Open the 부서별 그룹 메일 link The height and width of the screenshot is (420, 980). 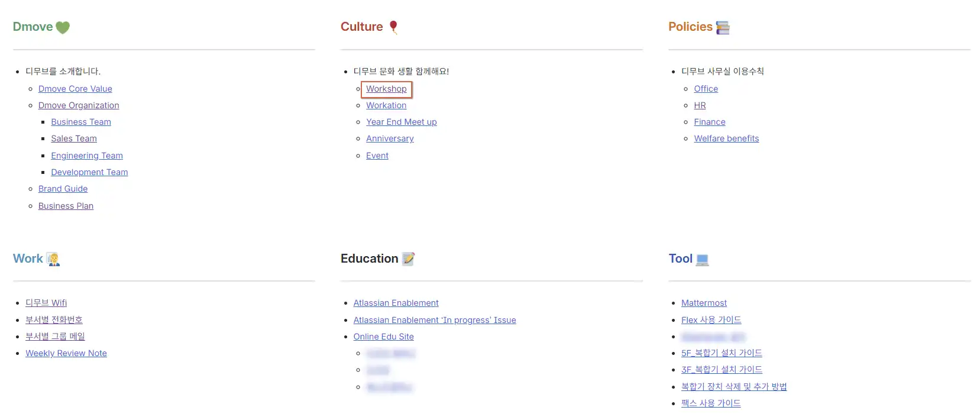click(x=55, y=336)
